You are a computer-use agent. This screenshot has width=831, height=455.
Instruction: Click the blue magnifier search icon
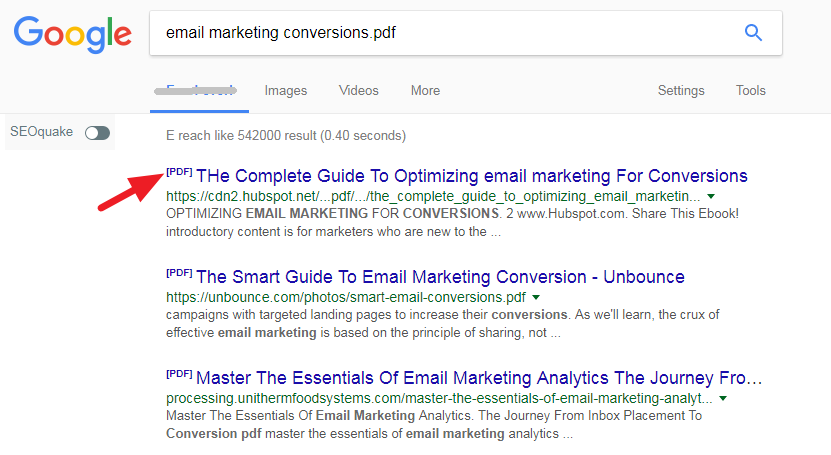point(753,33)
